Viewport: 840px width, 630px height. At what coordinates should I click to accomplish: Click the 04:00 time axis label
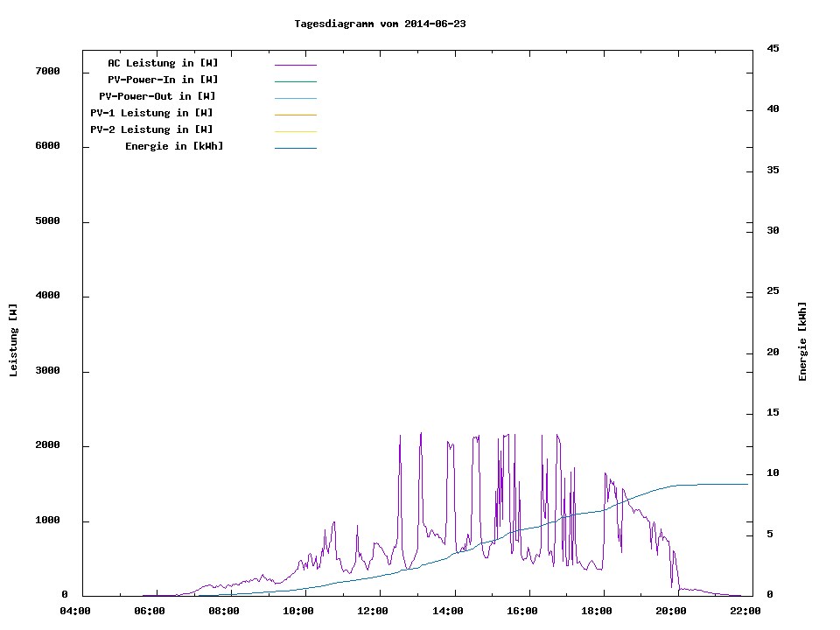click(75, 611)
